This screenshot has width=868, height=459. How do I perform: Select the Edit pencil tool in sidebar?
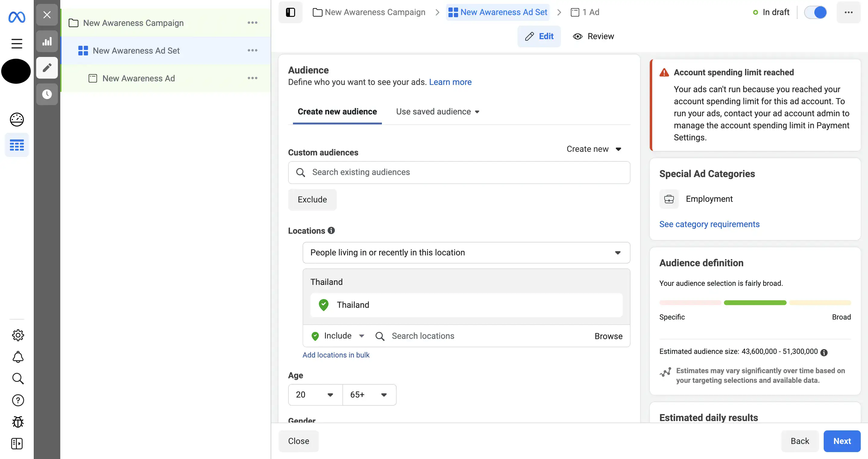[x=47, y=67]
